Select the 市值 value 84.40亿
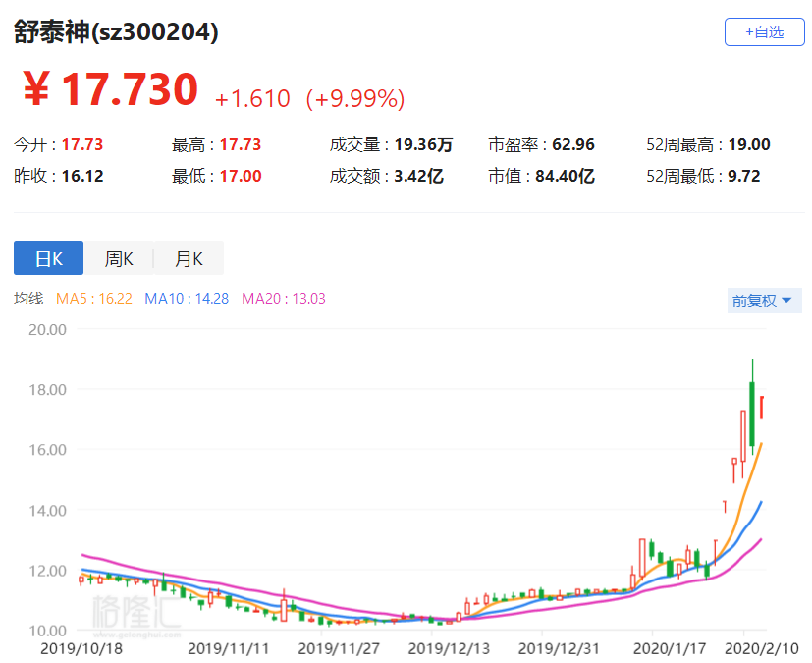 pyautogui.click(x=565, y=176)
